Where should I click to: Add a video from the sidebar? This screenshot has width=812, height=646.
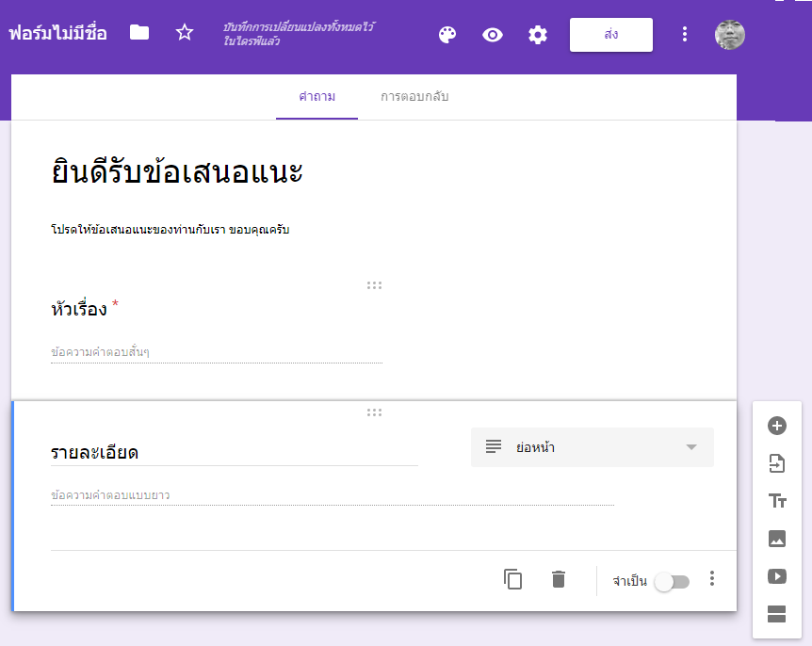[777, 576]
